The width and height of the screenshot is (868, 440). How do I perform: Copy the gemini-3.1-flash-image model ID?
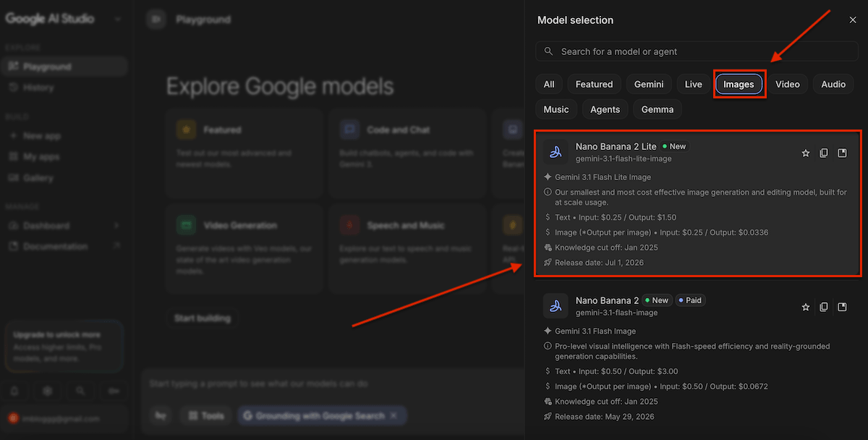tap(824, 308)
